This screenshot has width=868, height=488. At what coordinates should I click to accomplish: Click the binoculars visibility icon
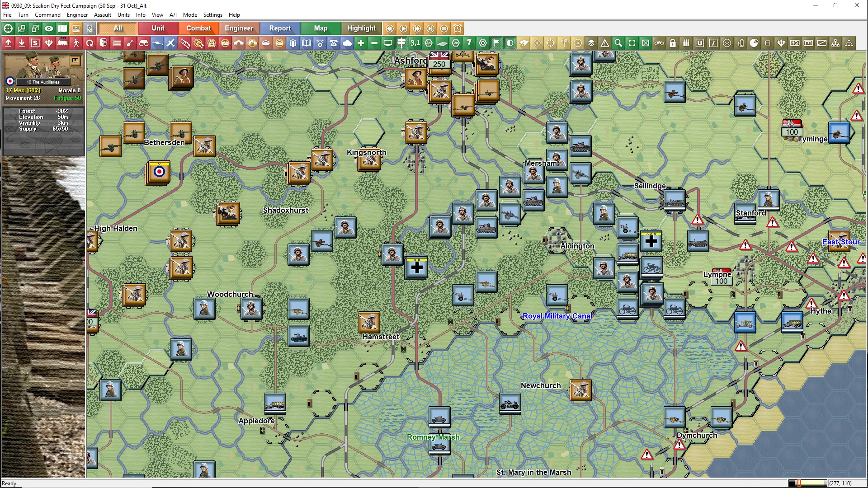[x=144, y=43]
